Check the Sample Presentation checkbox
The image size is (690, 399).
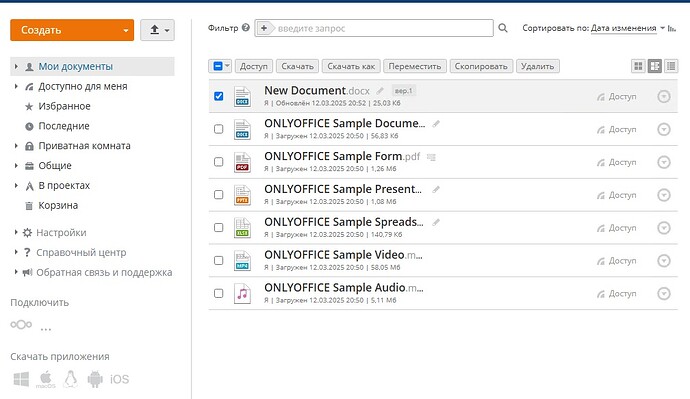point(218,194)
